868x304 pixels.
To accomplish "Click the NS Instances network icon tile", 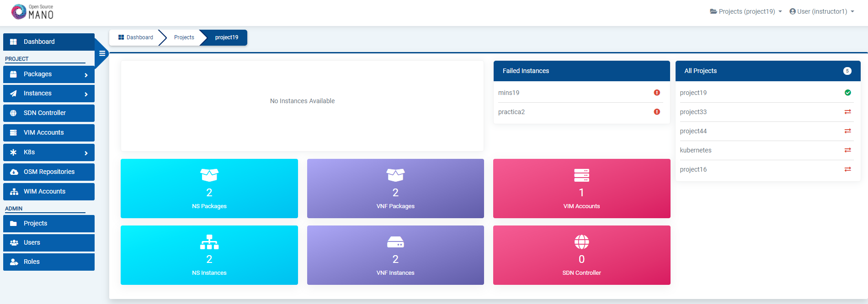I will [209, 242].
